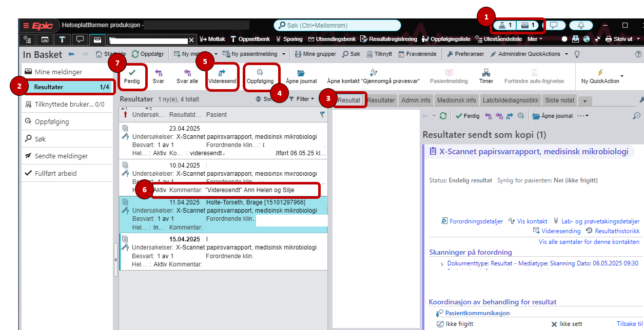The width and height of the screenshot is (644, 330).
Task: Expand the Mer menu in top toolbar
Action: pyautogui.click(x=535, y=39)
